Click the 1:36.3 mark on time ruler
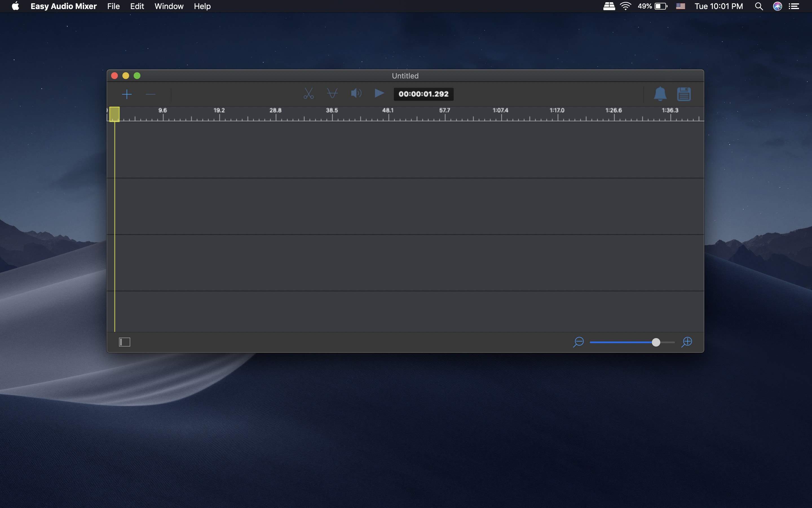Image resolution: width=812 pixels, height=508 pixels. [x=670, y=110]
